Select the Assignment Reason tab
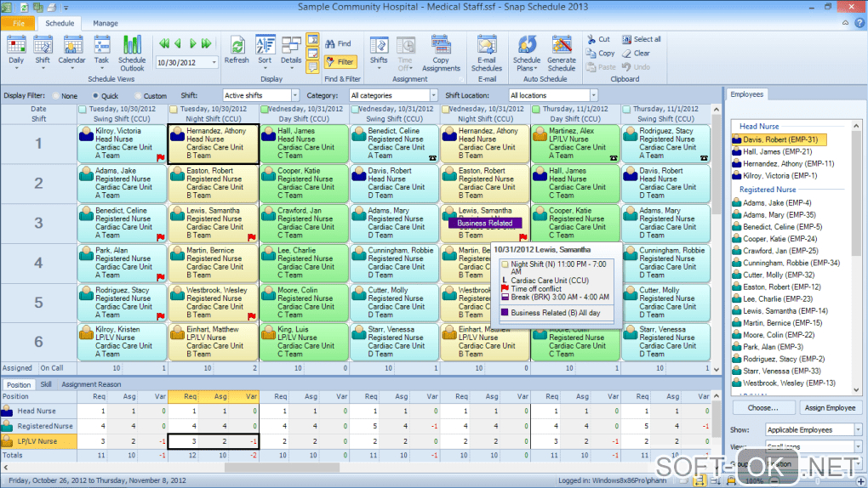 pos(91,384)
